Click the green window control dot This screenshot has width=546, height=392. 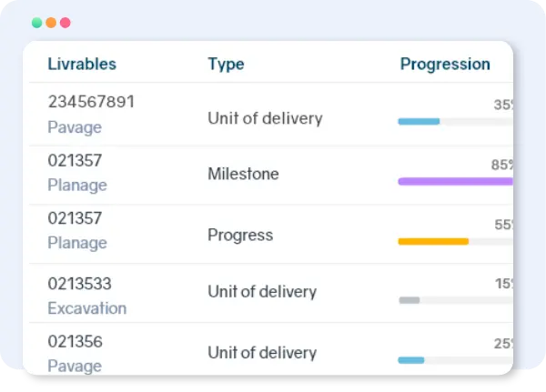(36, 23)
